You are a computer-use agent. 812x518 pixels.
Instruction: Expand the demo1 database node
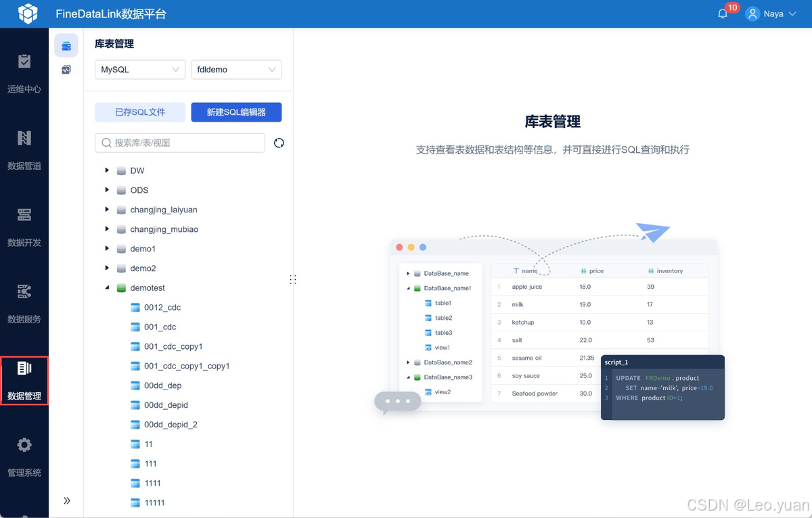coord(107,249)
